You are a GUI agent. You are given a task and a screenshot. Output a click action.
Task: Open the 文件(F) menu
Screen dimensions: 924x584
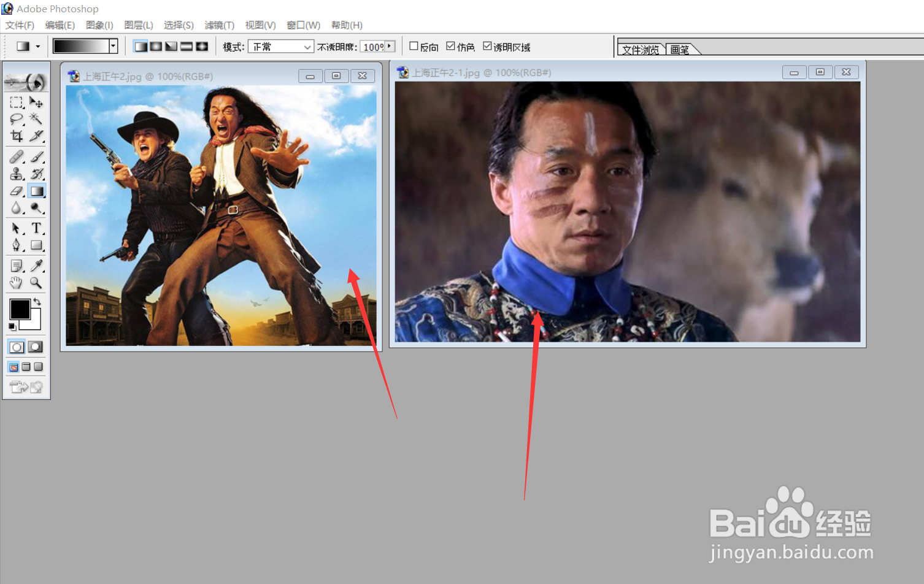[20, 25]
